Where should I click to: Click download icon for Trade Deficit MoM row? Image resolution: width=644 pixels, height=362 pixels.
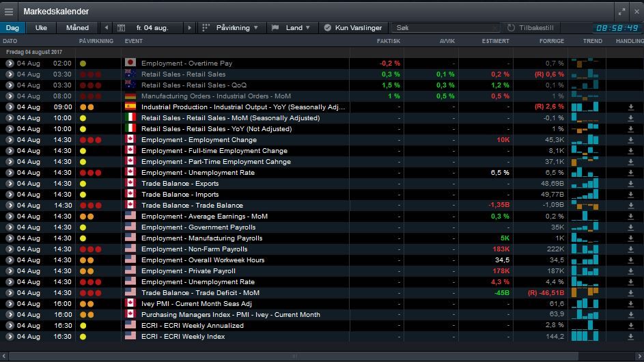pyautogui.click(x=631, y=293)
